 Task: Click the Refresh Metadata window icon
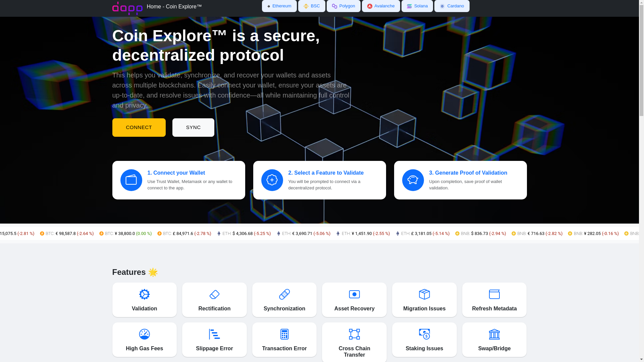494,294
